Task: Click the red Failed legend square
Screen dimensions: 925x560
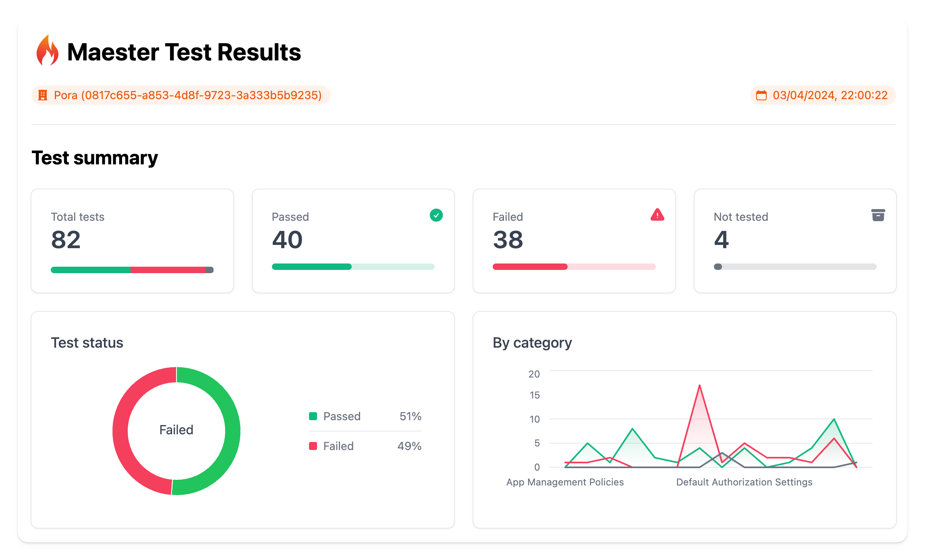Action: (x=313, y=446)
